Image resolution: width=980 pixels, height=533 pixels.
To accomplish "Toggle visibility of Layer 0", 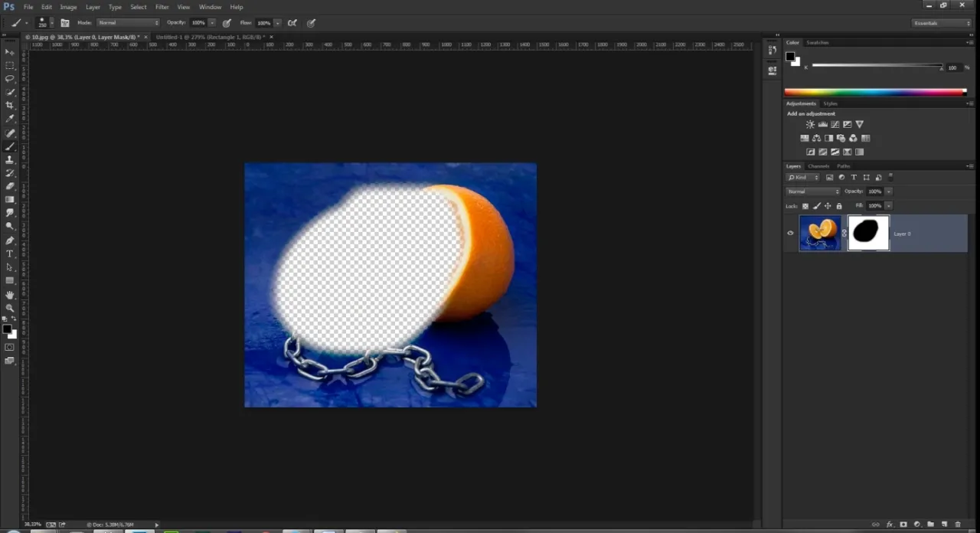I will click(790, 234).
